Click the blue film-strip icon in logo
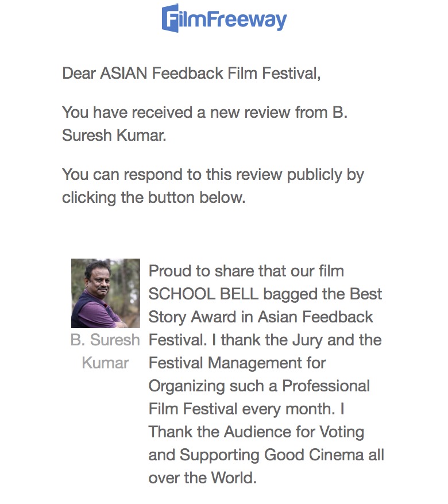The width and height of the screenshot is (448, 504). pyautogui.click(x=171, y=18)
